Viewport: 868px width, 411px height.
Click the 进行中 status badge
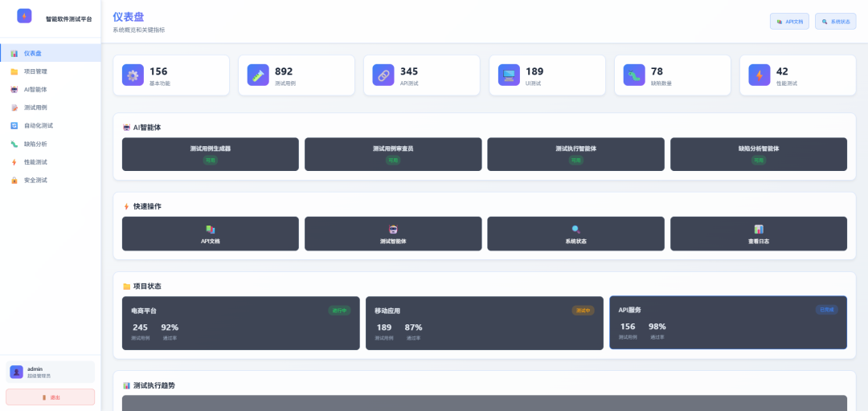pos(339,311)
